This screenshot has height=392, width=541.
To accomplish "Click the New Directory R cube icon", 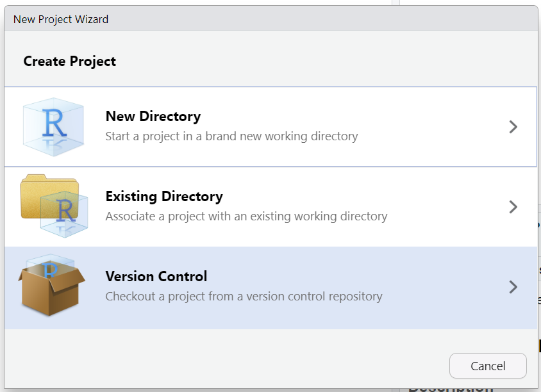I will [x=53, y=127].
